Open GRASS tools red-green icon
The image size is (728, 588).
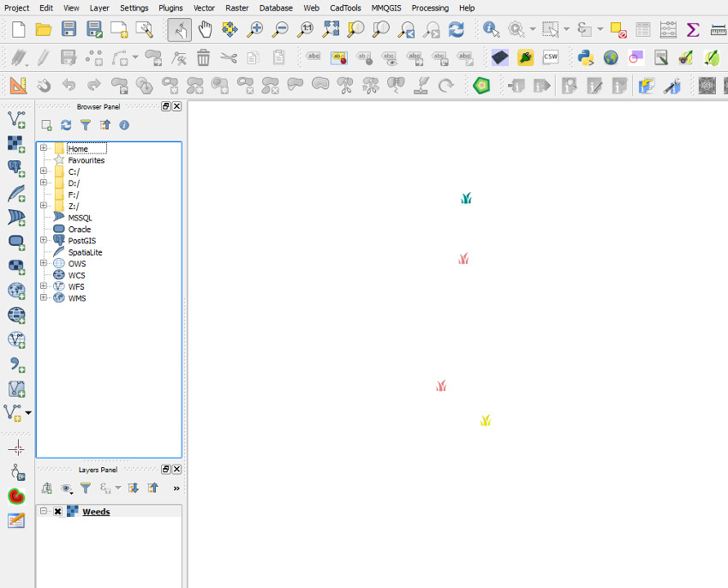pyautogui.click(x=16, y=496)
